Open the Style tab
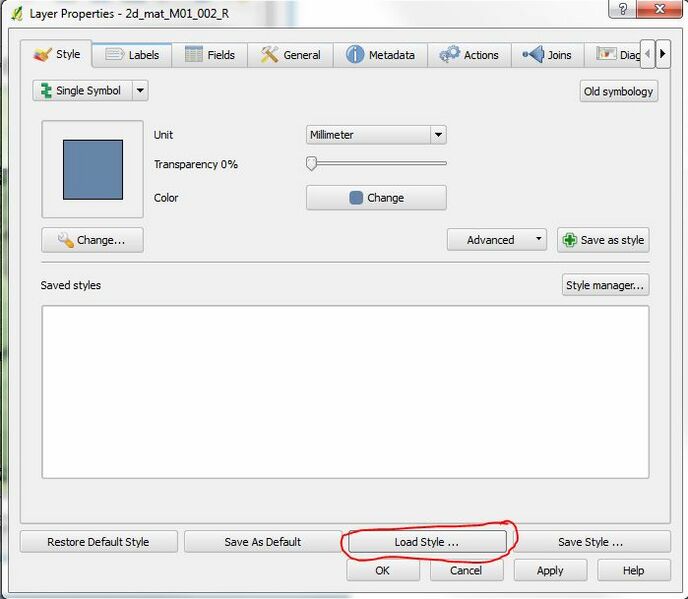Image resolution: width=688 pixels, height=599 pixels. [58, 54]
